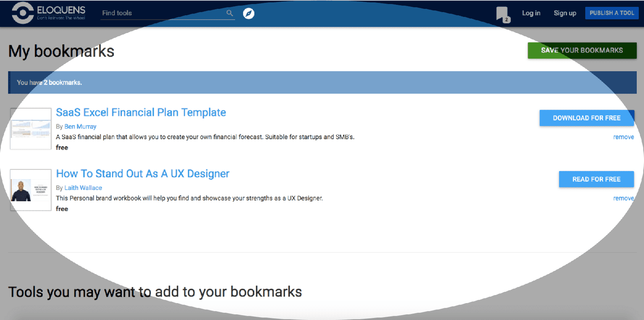Click the Publish a Tool button
Image resolution: width=644 pixels, height=320 pixels.
(x=611, y=13)
